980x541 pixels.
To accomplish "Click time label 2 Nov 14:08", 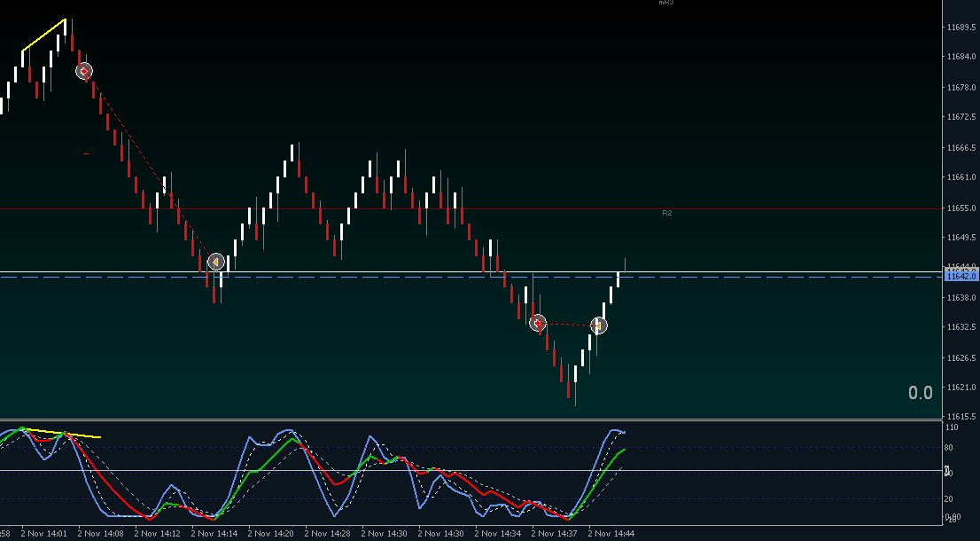I will coord(101,534).
